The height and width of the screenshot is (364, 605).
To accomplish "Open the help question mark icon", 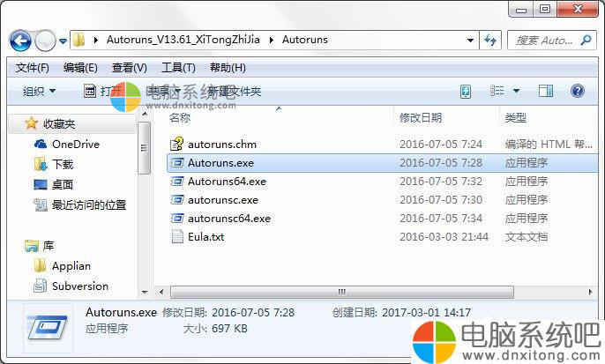I will 577,92.
